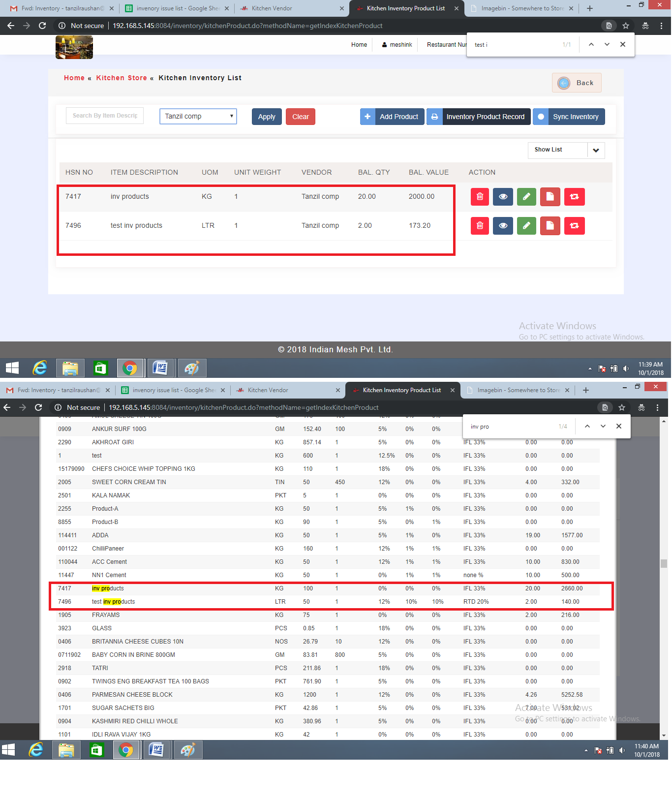
Task: Open the Home menu in the top window
Action: (359, 45)
